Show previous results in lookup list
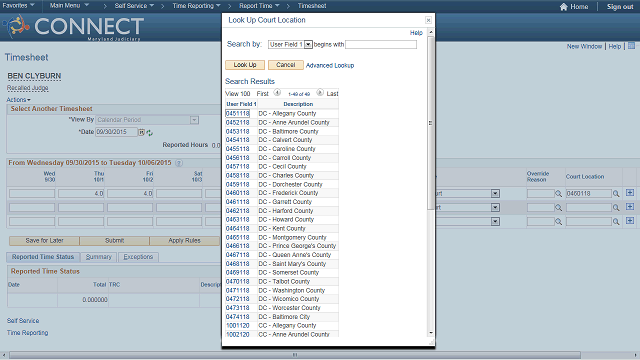 coord(277,93)
